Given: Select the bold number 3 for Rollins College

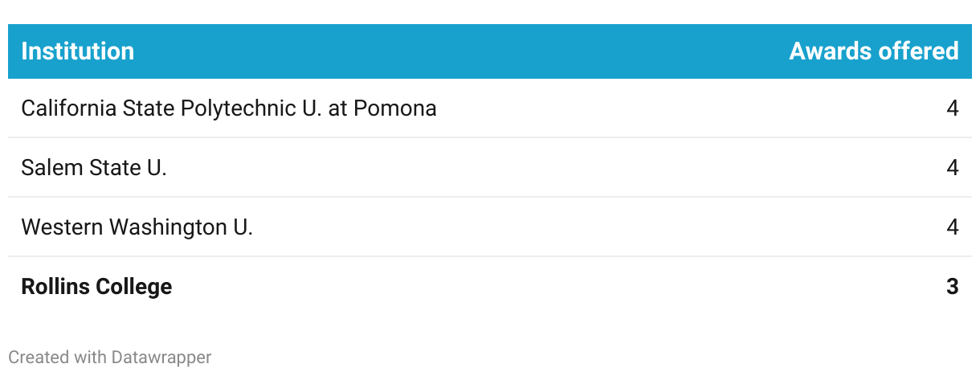Looking at the screenshot, I should 952,287.
